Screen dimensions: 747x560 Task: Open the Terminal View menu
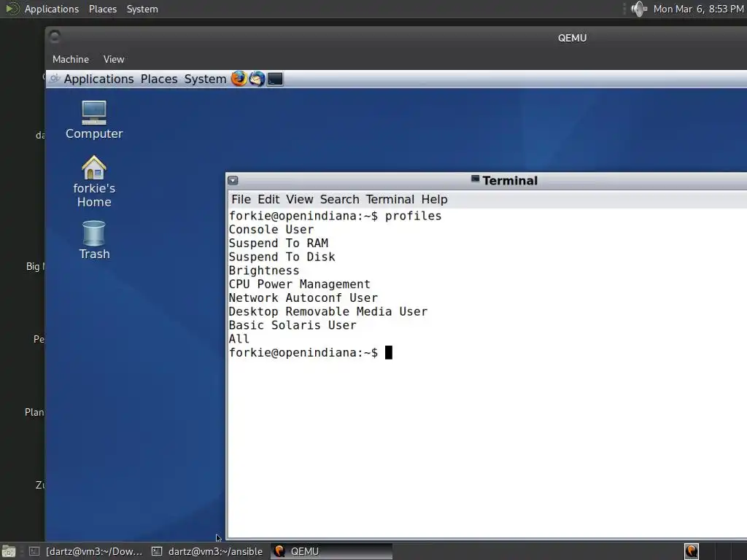tap(299, 200)
